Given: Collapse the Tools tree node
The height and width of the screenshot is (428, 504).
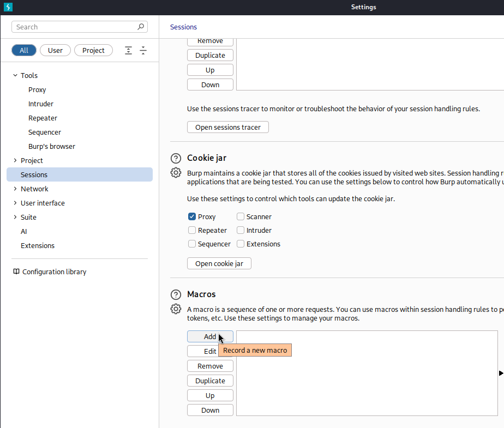Looking at the screenshot, I should 15,75.
